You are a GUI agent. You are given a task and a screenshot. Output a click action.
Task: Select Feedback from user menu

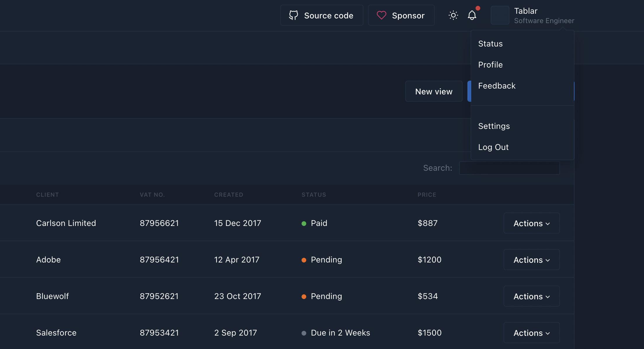point(522,86)
